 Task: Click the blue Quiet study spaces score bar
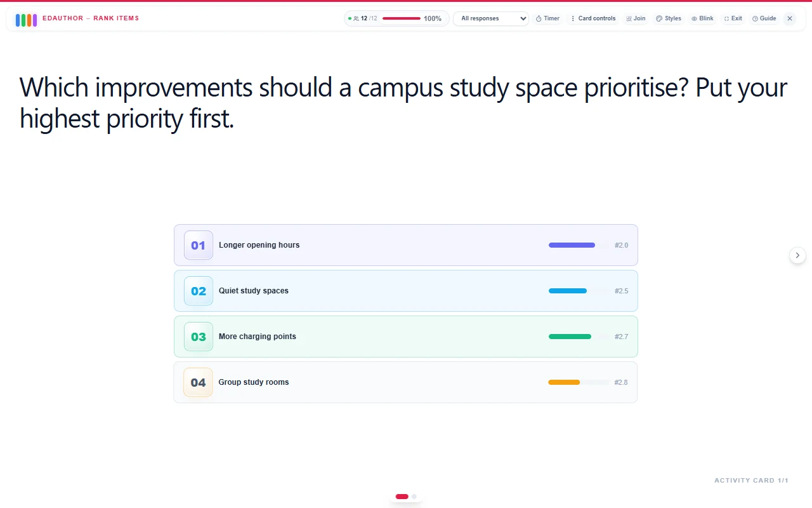[x=568, y=291]
